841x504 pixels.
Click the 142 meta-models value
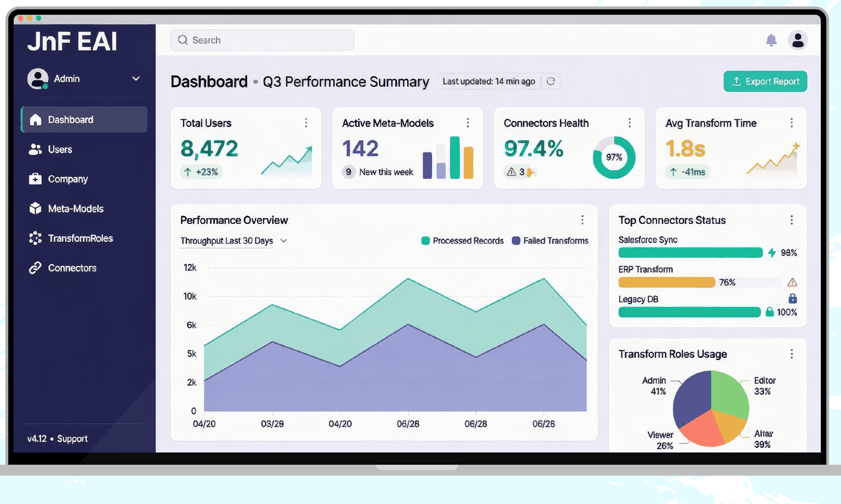point(360,149)
